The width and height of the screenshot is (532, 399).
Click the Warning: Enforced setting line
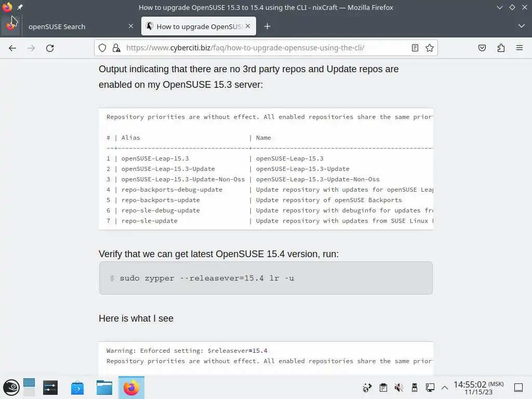click(x=187, y=351)
